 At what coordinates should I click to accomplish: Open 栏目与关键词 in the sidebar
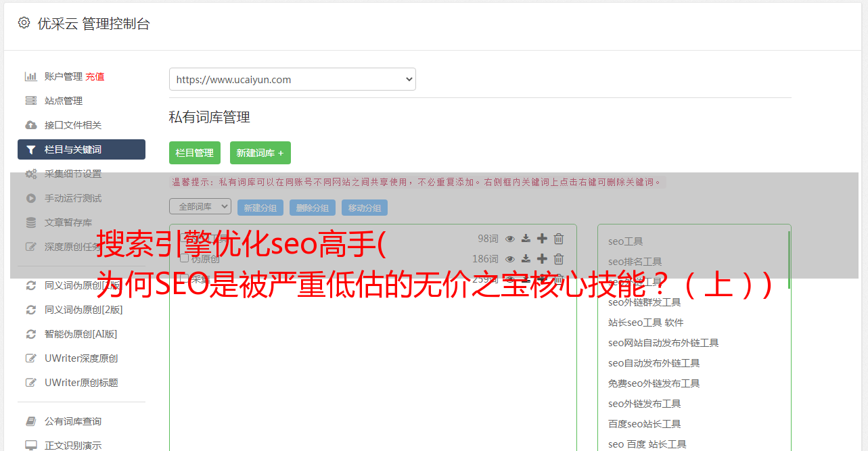(81, 149)
